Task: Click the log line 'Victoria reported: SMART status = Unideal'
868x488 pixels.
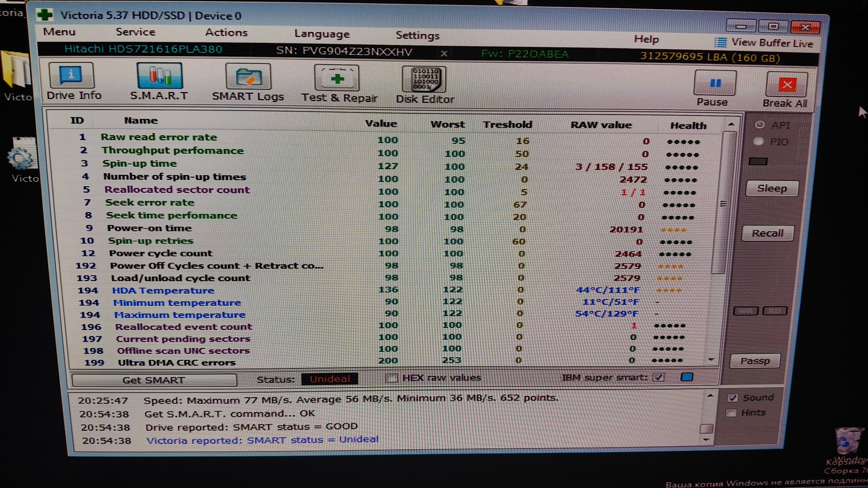Action: tap(262, 440)
